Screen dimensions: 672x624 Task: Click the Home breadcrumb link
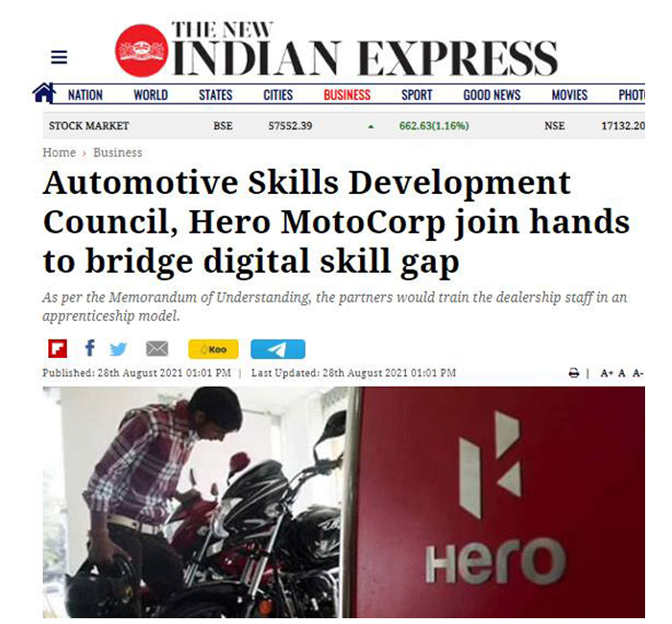[x=60, y=153]
